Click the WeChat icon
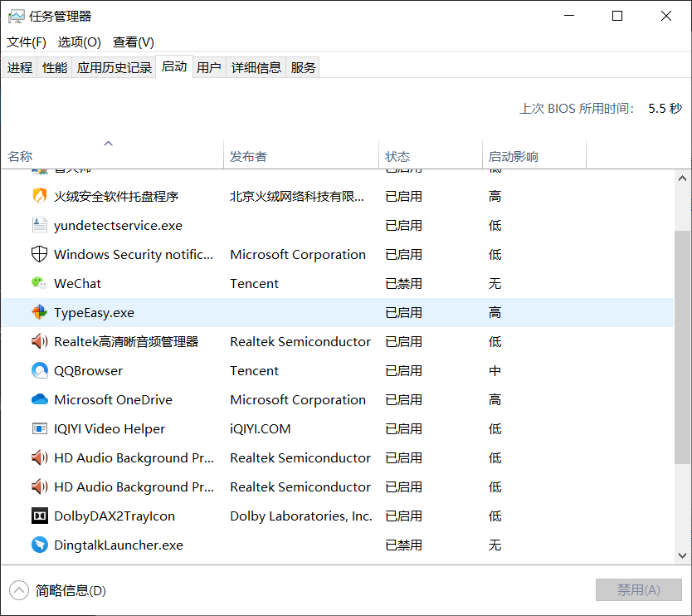692x616 pixels. [x=40, y=283]
